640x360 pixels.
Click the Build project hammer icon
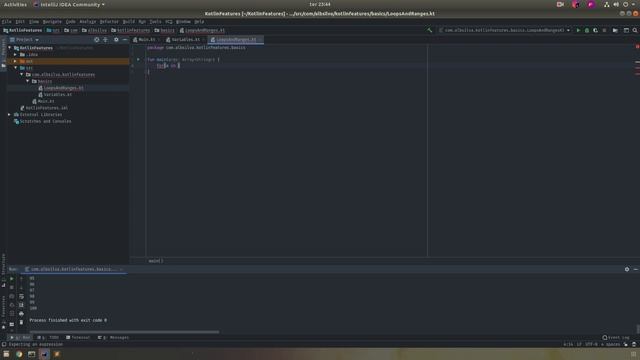(429, 30)
